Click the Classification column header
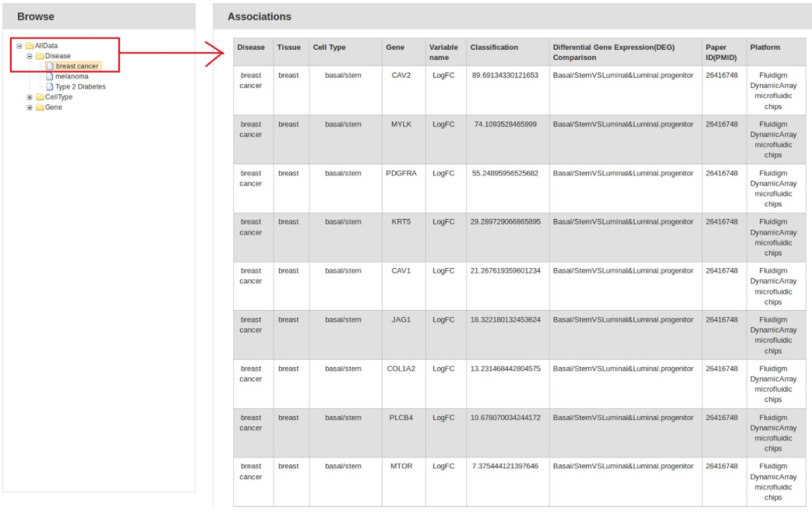This screenshot has height=522, width=812. tap(507, 51)
